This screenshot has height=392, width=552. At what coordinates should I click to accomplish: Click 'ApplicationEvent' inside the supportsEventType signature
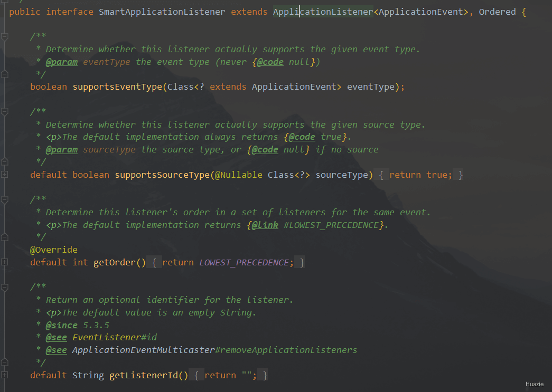[294, 87]
